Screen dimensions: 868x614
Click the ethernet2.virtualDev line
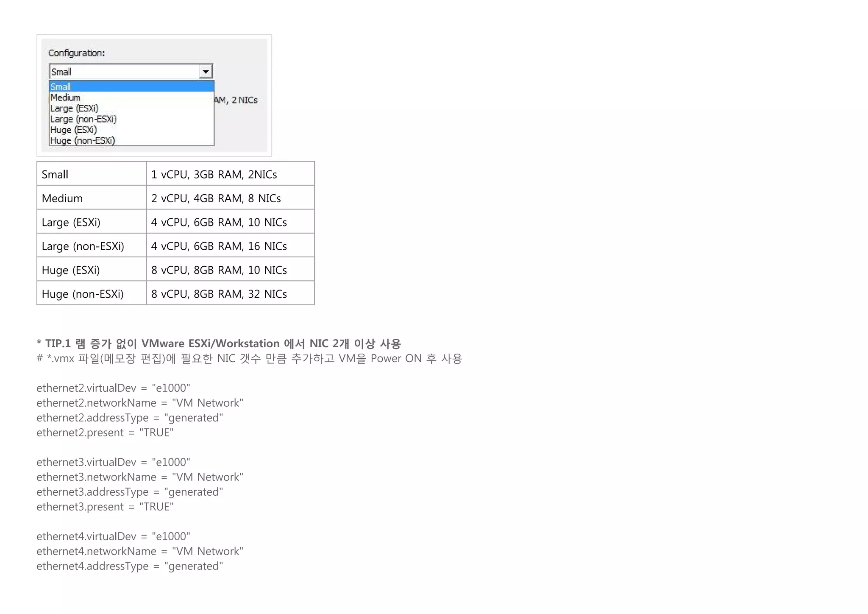click(113, 388)
